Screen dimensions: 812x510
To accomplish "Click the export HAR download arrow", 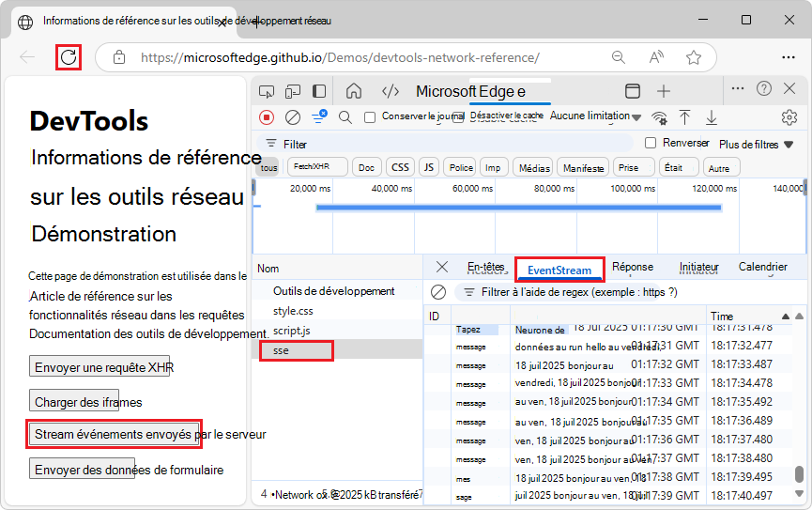I will click(712, 117).
